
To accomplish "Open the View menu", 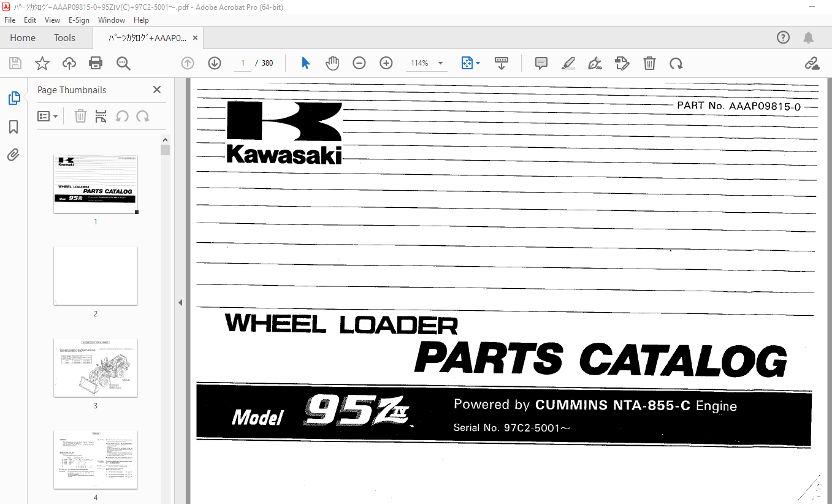I will (52, 20).
